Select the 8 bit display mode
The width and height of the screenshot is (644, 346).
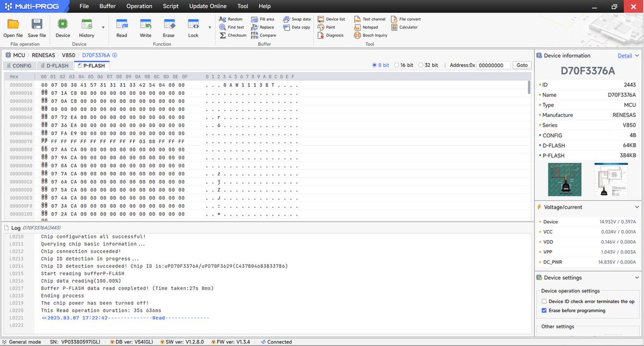tap(380, 65)
